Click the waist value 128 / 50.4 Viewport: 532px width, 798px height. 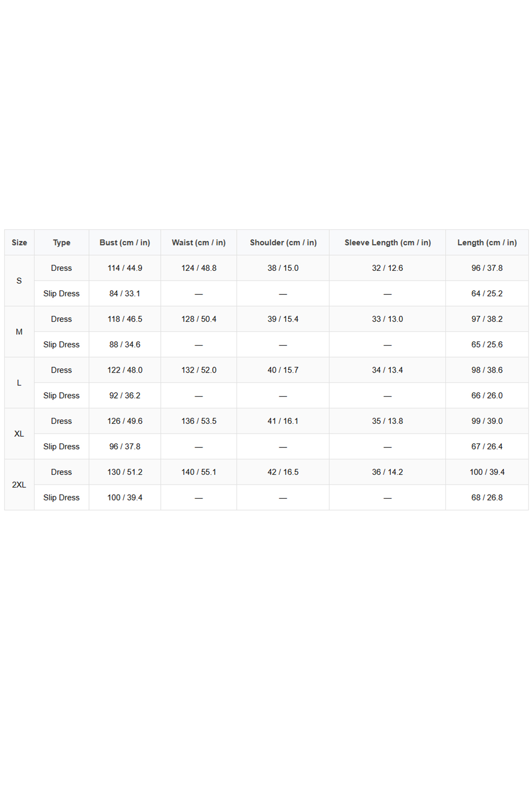coord(199,319)
